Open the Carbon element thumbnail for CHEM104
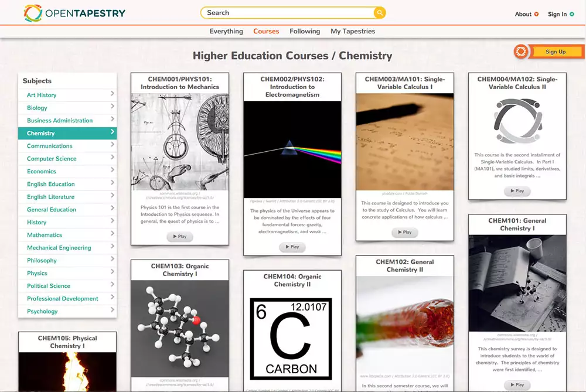Image resolution: width=586 pixels, height=392 pixels. coord(291,339)
